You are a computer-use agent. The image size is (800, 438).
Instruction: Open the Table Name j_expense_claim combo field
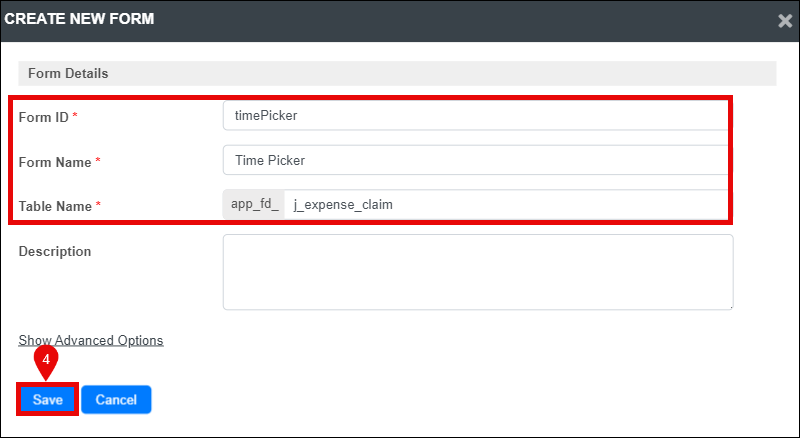pos(506,205)
